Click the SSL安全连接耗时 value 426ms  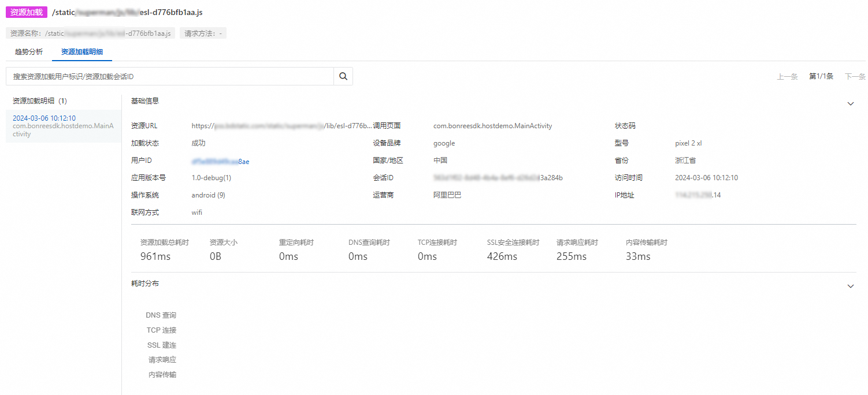click(502, 256)
